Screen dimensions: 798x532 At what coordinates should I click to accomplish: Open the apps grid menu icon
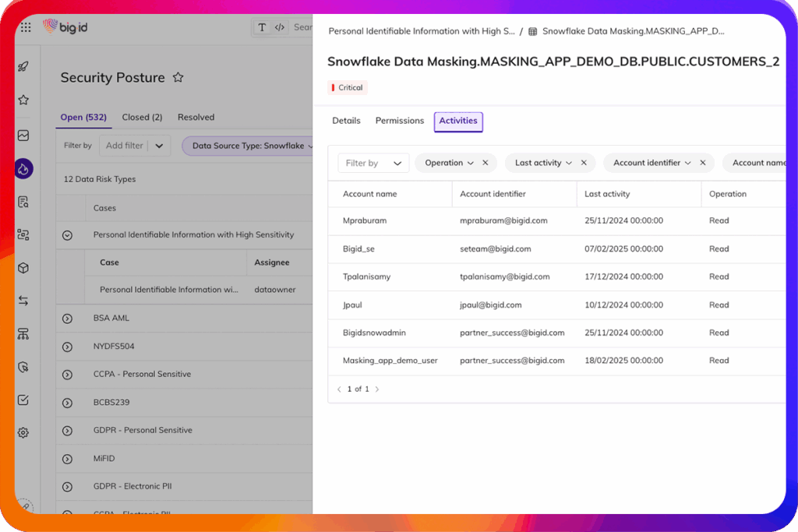(26, 27)
